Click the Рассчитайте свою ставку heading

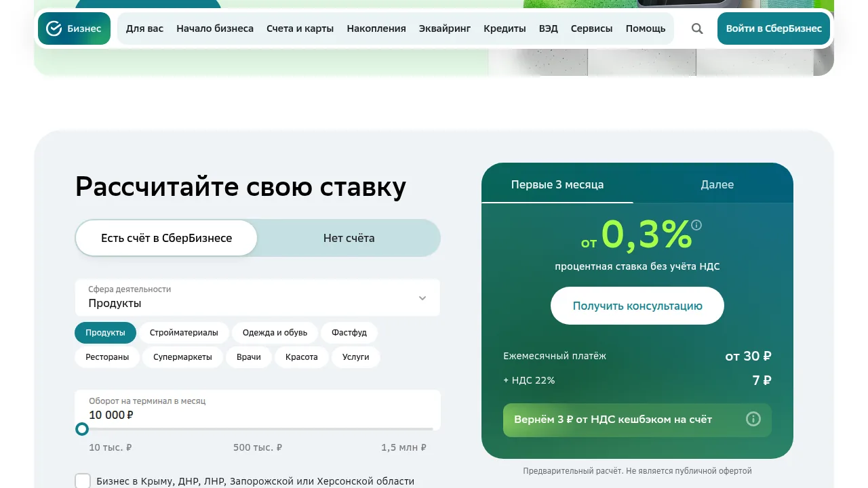tap(241, 186)
